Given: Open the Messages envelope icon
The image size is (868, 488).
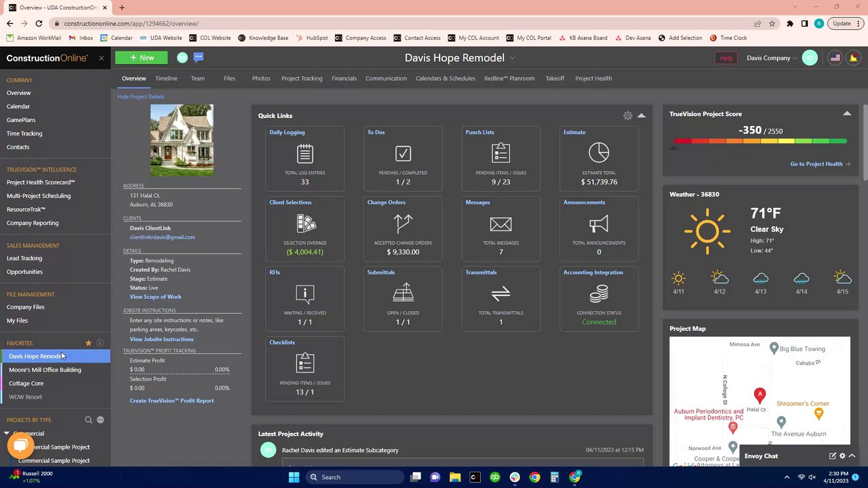Looking at the screenshot, I should (x=500, y=224).
